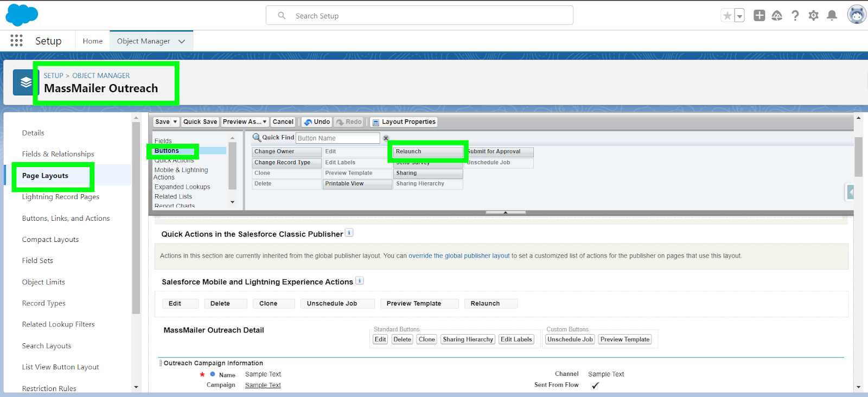The width and height of the screenshot is (868, 397).
Task: Follow the OBJECT MANAGER breadcrumb link
Action: [101, 75]
